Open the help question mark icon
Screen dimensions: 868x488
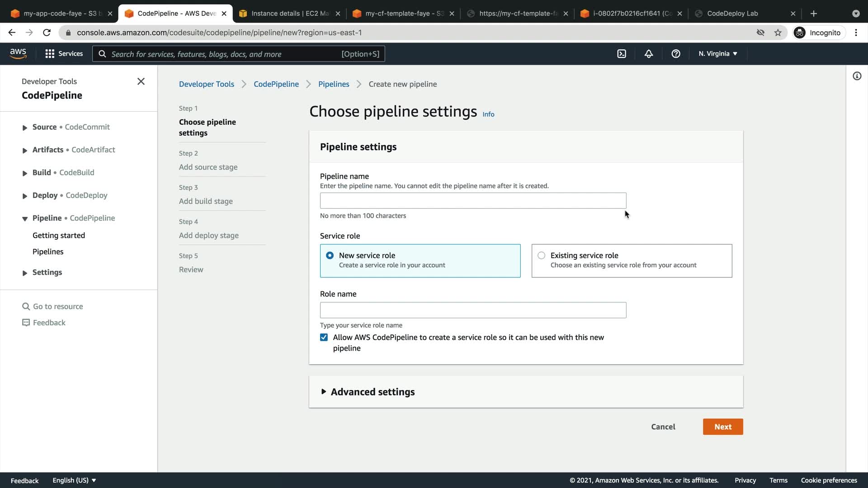[676, 54]
